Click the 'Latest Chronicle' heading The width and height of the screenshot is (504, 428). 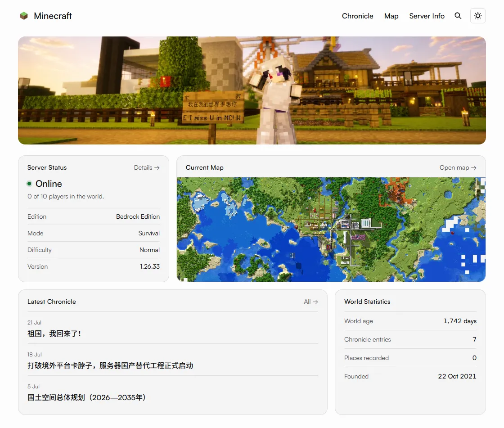51,302
